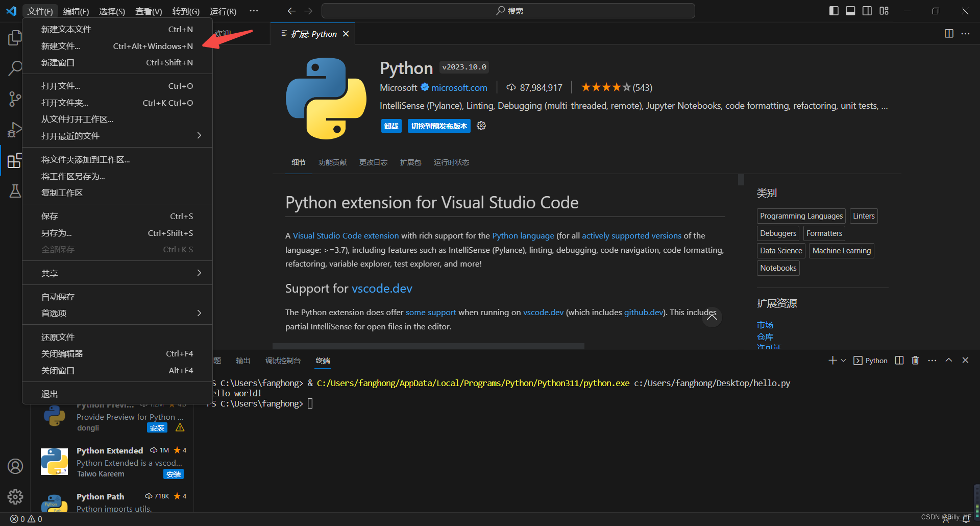980x526 pixels.
Task: Open the Manage gear in activity bar
Action: point(15,496)
